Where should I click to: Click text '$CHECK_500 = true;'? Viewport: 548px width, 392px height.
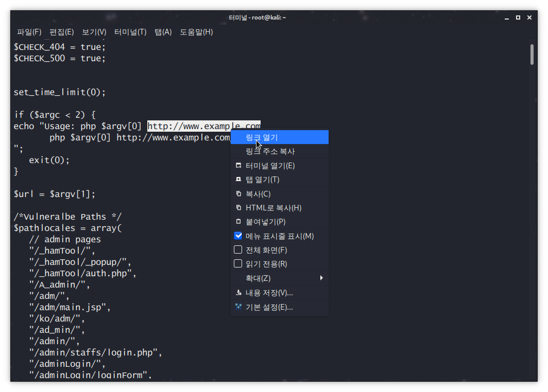click(59, 58)
